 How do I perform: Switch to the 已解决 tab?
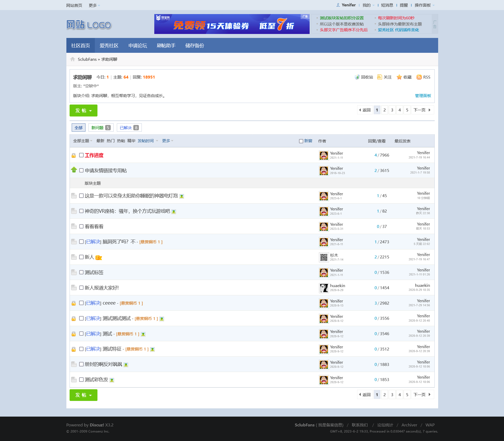(x=129, y=128)
